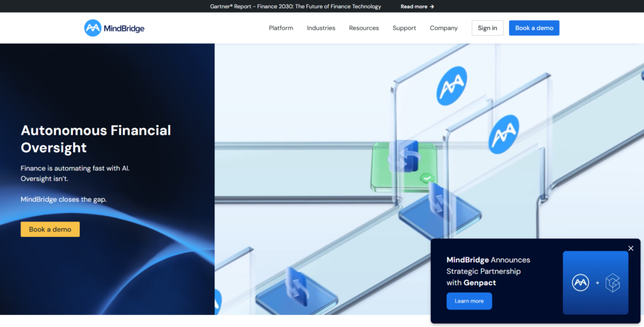Open the Support menu
Viewport: 644px width, 327px height.
pyautogui.click(x=404, y=28)
